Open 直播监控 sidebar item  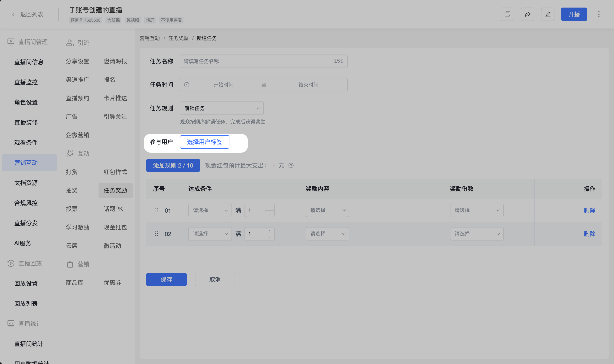tap(26, 82)
